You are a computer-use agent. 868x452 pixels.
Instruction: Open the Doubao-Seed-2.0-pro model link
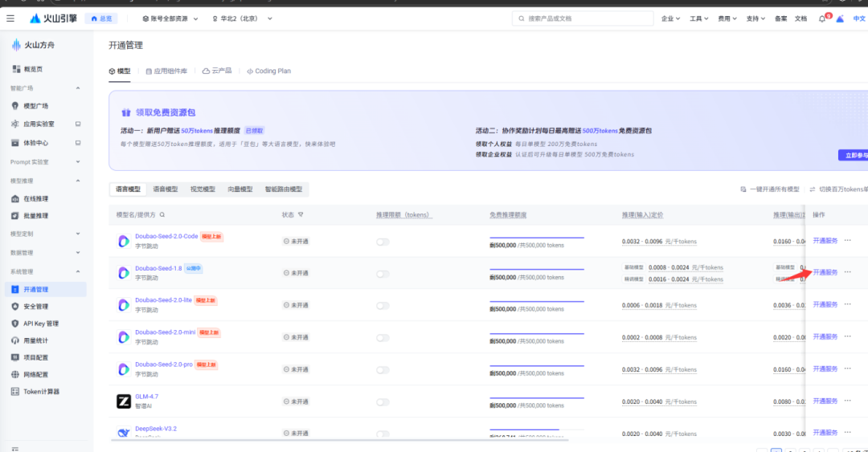pos(164,364)
